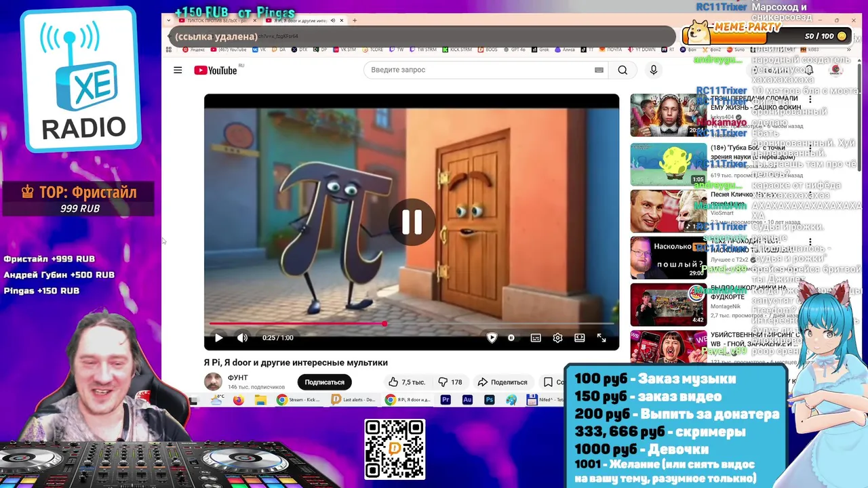868x488 pixels.
Task: Click the shield icon in player controls
Action: point(492,338)
